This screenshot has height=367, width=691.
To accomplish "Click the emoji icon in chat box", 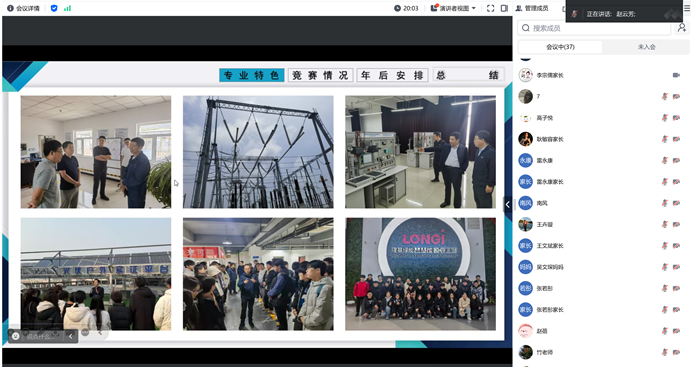I will click(x=16, y=337).
